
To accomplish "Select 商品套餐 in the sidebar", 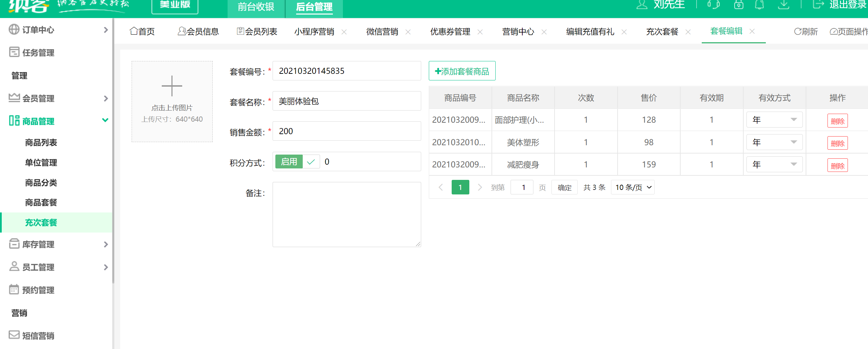I will click(x=41, y=202).
